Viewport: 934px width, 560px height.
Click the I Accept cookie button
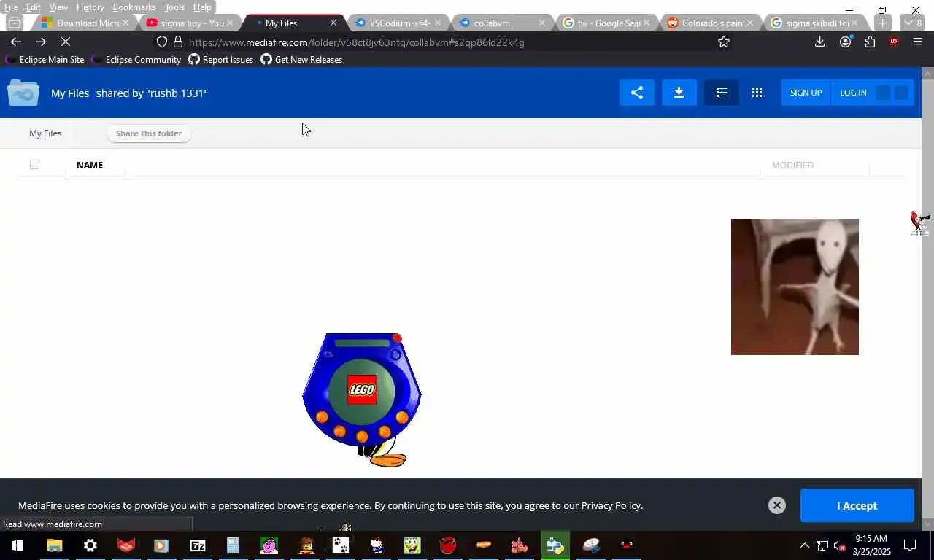[857, 505]
